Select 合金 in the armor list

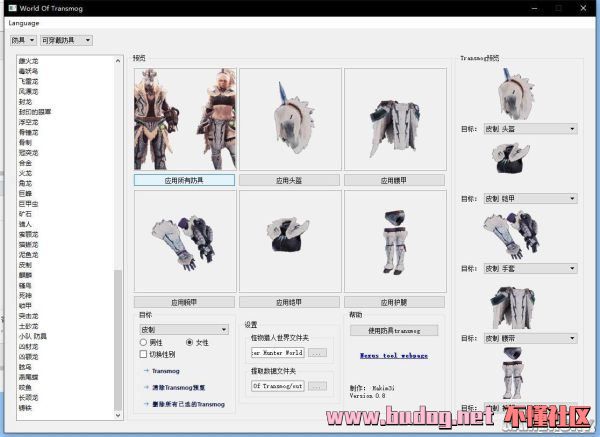click(x=25, y=163)
